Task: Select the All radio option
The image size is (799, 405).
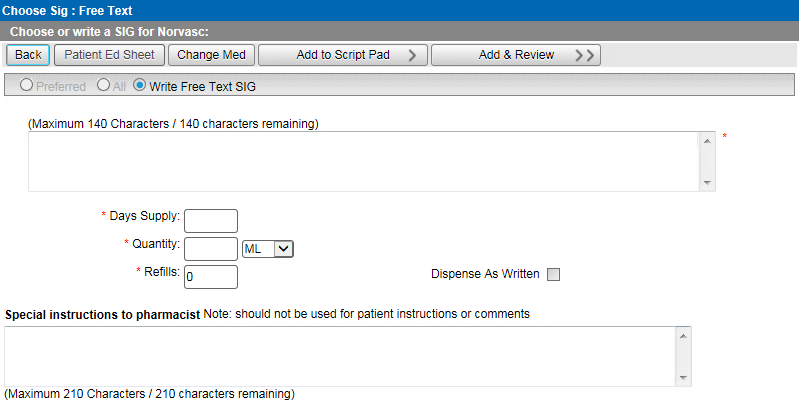Action: pyautogui.click(x=102, y=86)
